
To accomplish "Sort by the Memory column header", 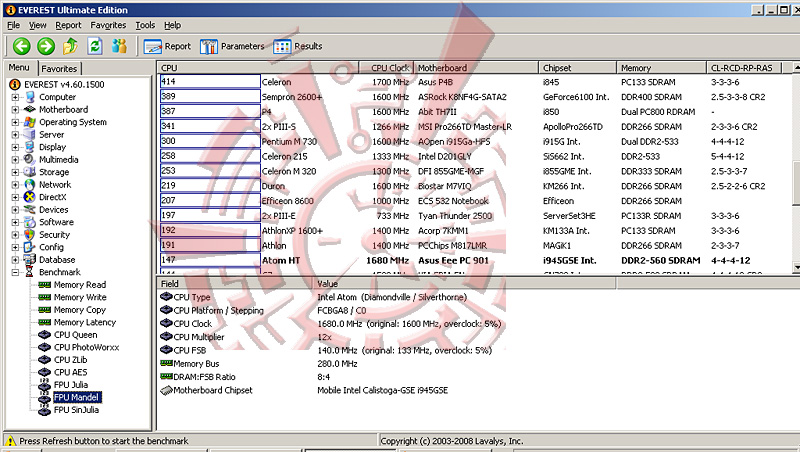I will (661, 68).
